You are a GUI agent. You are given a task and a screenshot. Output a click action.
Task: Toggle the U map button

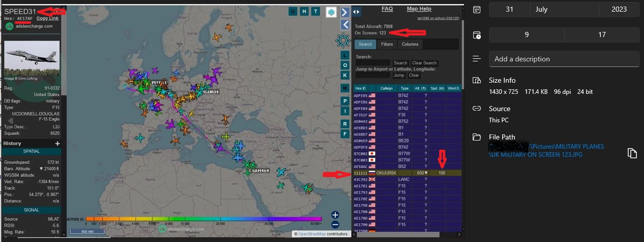click(x=293, y=11)
